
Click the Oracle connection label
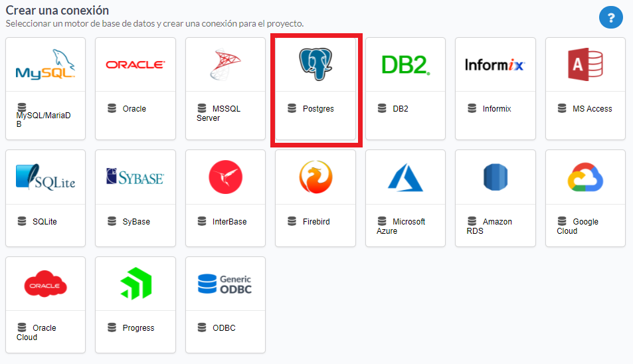click(x=134, y=109)
